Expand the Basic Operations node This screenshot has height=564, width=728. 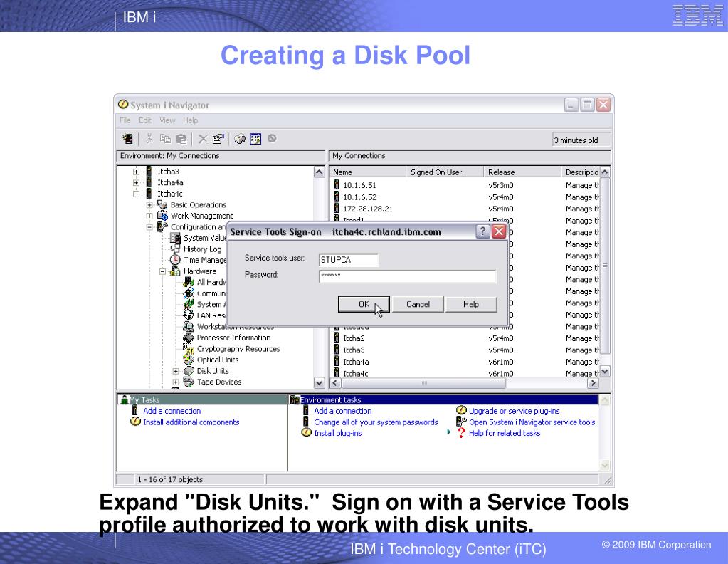[x=149, y=205]
